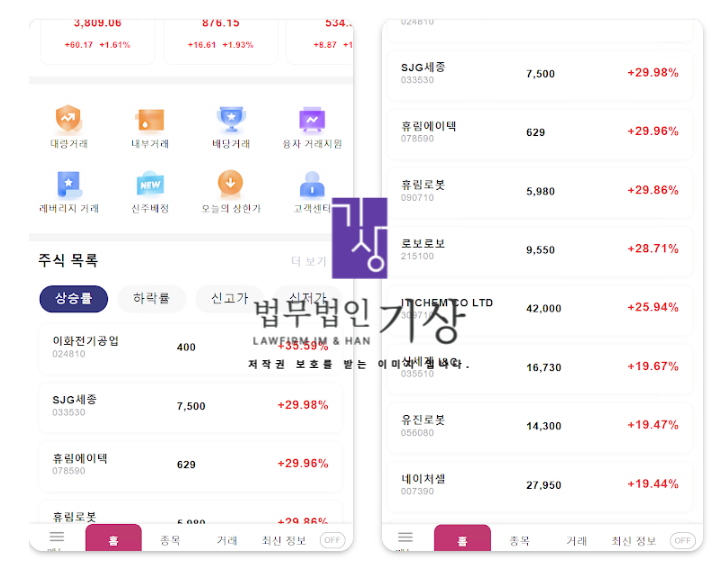Click +19.44% change value
The height and width of the screenshot is (566, 717).
tap(653, 484)
